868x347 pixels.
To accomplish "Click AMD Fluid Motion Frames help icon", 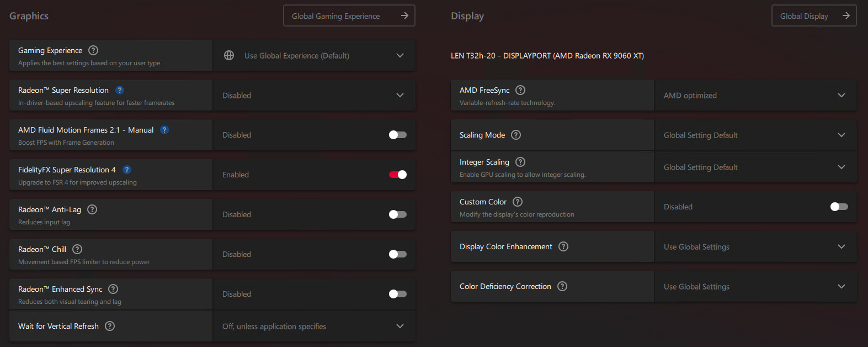I will coord(164,130).
